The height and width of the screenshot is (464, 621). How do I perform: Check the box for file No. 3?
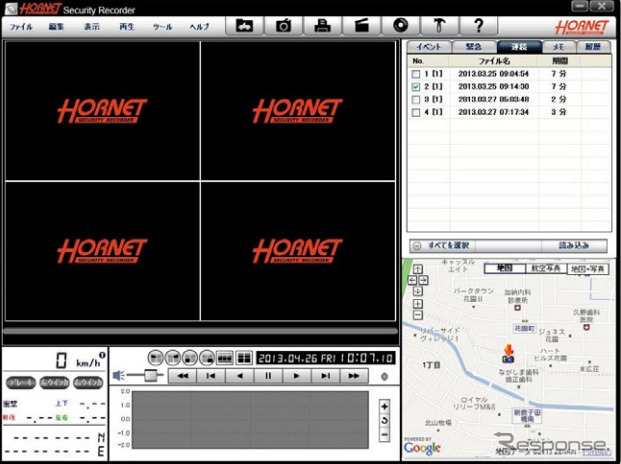[416, 99]
